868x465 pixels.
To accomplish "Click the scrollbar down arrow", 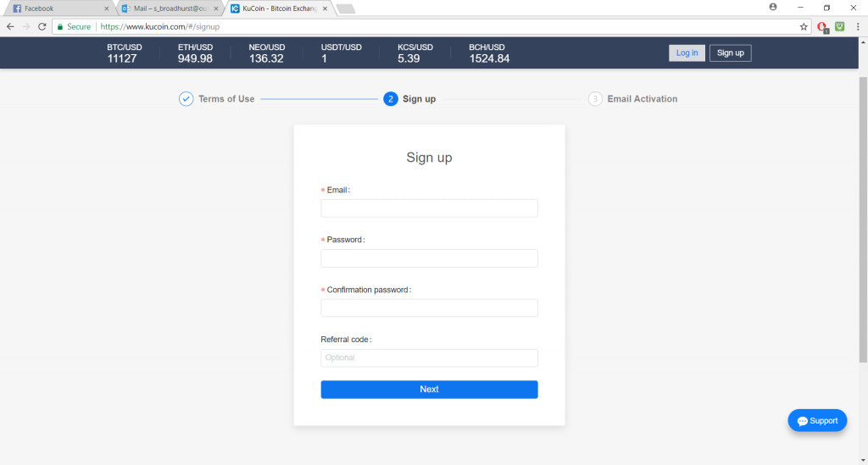I will tap(863, 460).
